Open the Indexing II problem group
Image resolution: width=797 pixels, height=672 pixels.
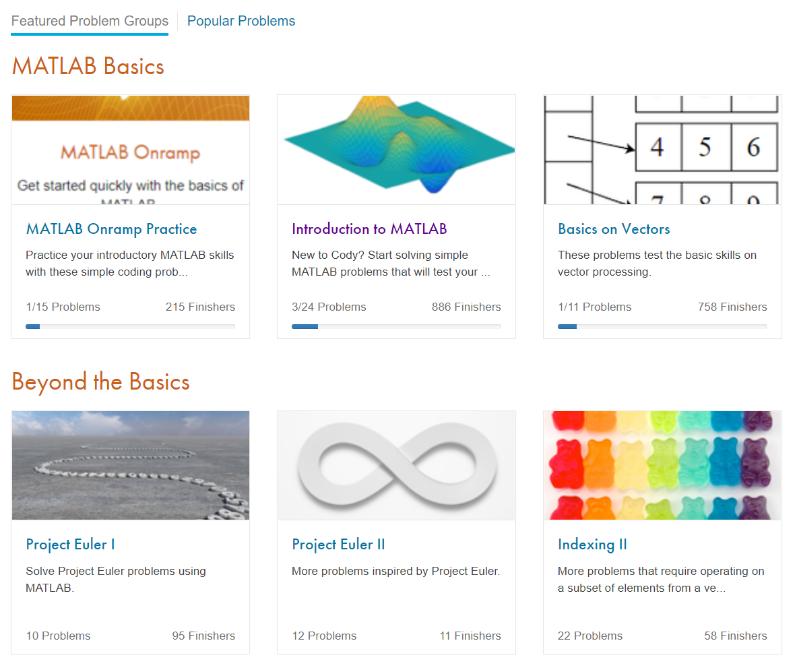coord(592,545)
